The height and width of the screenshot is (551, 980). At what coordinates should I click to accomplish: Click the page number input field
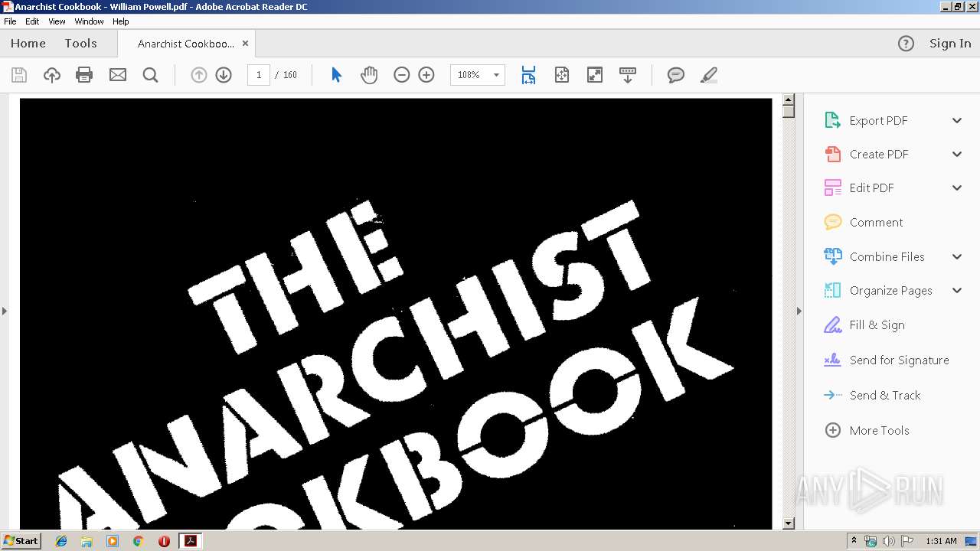(259, 75)
